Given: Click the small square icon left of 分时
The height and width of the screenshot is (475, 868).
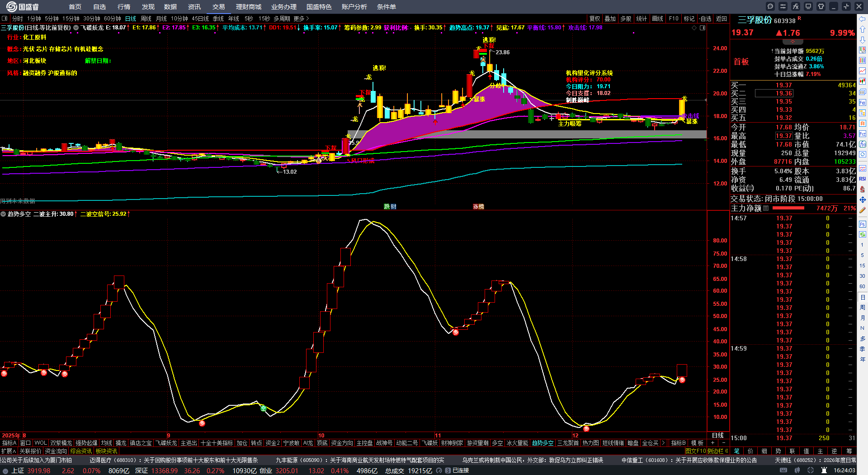Looking at the screenshot, I should (x=5, y=19).
